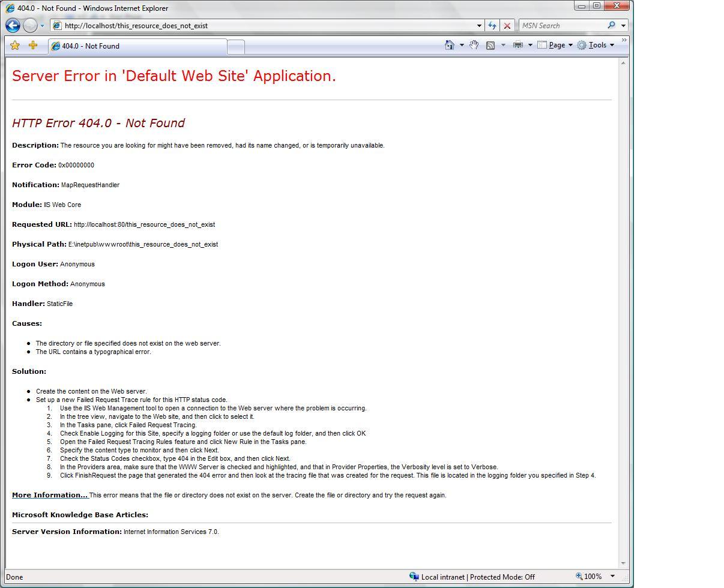Open the search provider dropdown arrow
724x588 pixels.
click(623, 25)
